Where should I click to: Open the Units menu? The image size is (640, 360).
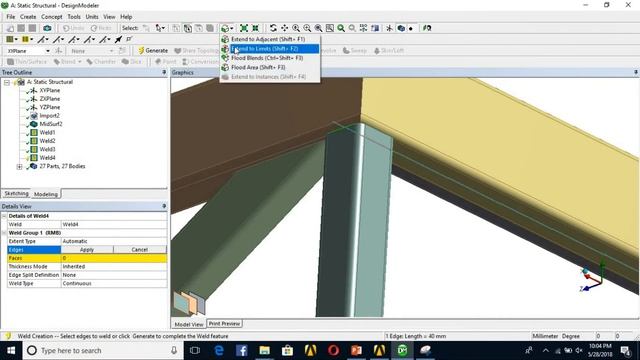click(x=92, y=17)
